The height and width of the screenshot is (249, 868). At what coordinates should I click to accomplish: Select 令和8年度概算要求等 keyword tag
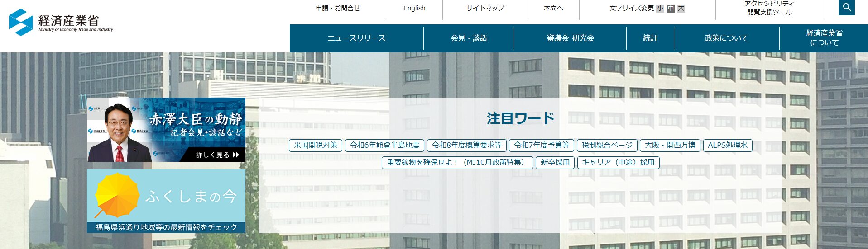(x=467, y=145)
